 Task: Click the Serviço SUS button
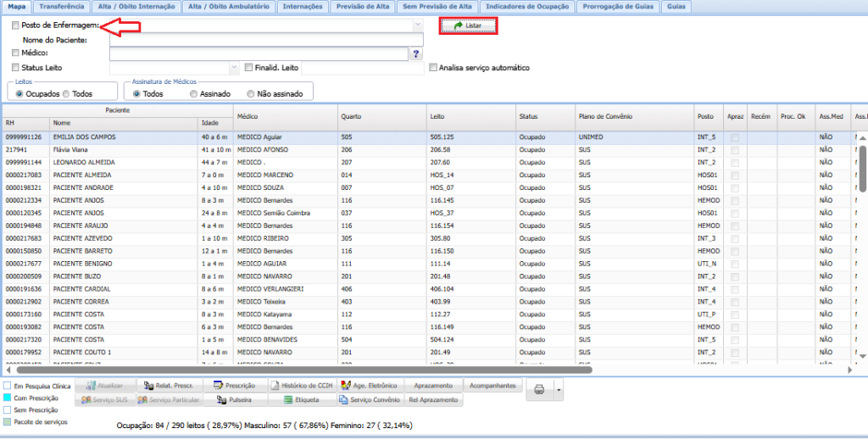pos(104,399)
